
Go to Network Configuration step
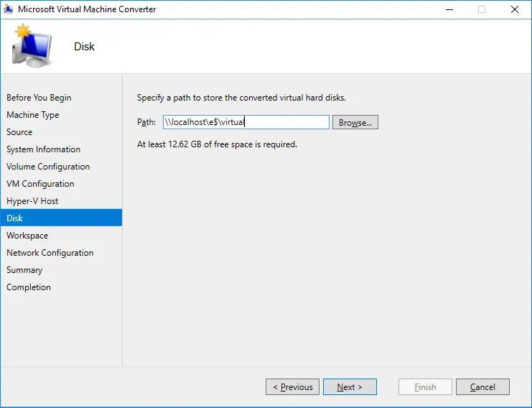[50, 253]
